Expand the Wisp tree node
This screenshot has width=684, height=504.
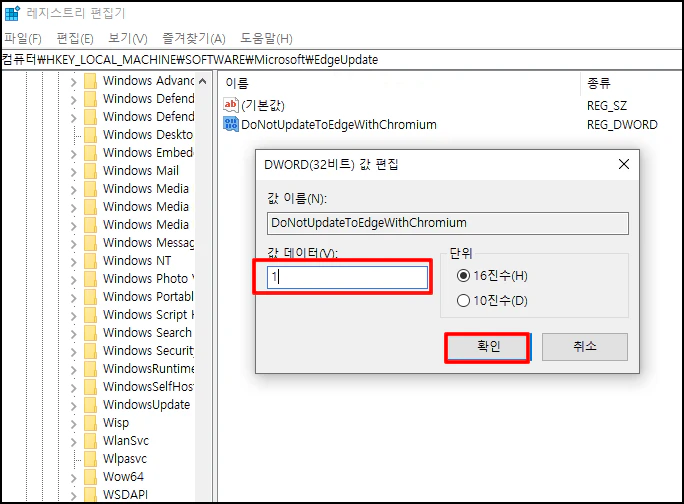click(x=73, y=423)
